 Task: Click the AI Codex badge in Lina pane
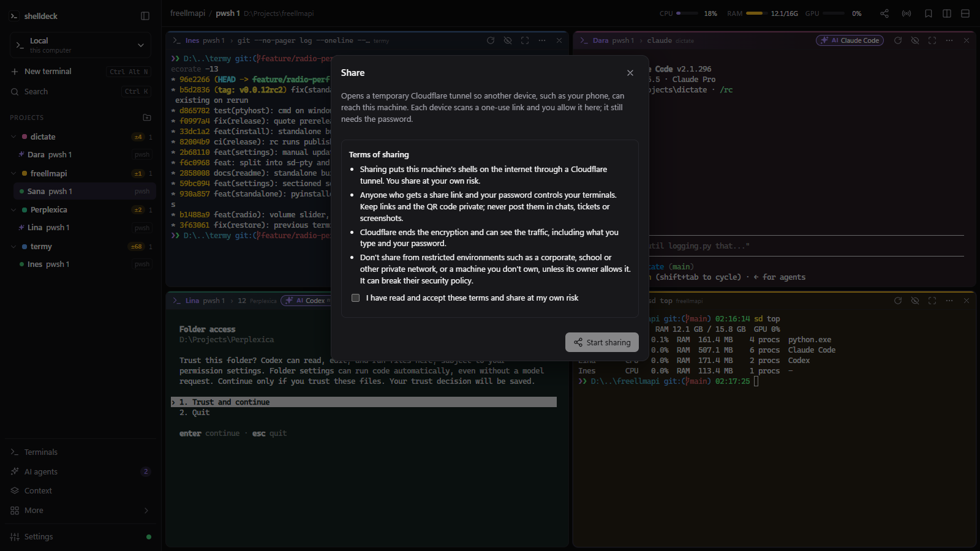[x=306, y=301]
